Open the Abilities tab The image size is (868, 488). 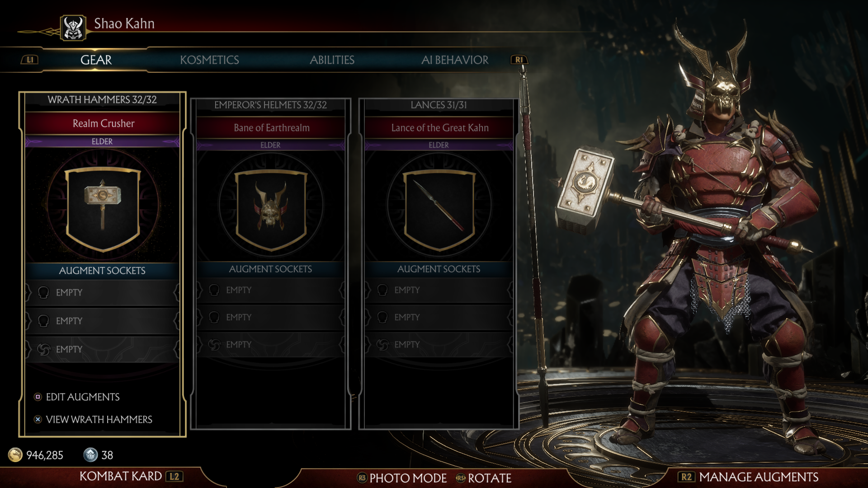tap(332, 60)
